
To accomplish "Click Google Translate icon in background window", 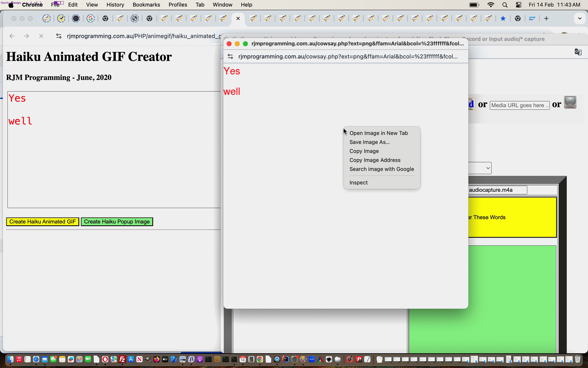I will click(578, 52).
